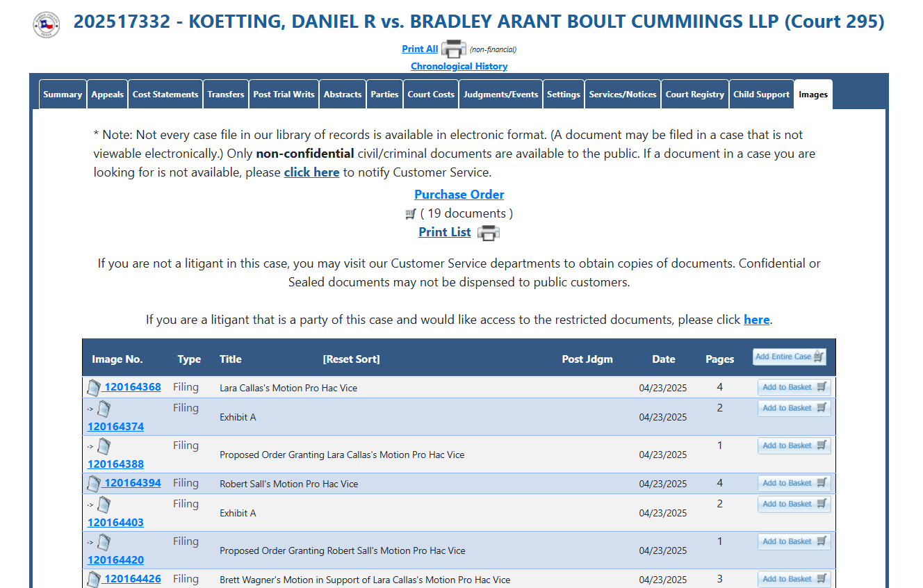Open the Child Support tab

[762, 95]
